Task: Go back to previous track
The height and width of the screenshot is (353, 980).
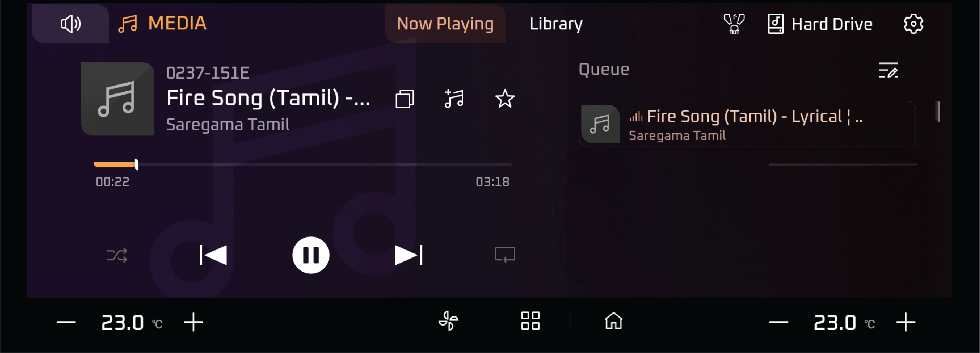Action: [x=213, y=255]
